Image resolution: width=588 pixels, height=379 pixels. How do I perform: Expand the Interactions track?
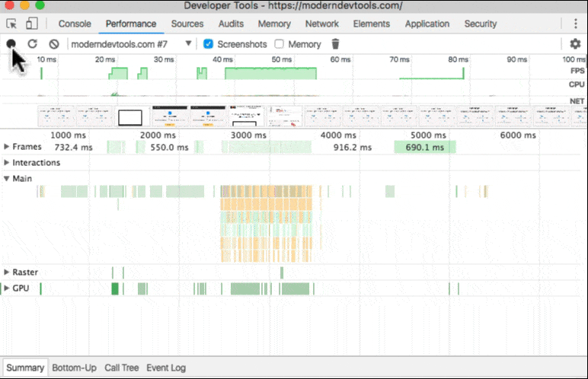pos(6,162)
